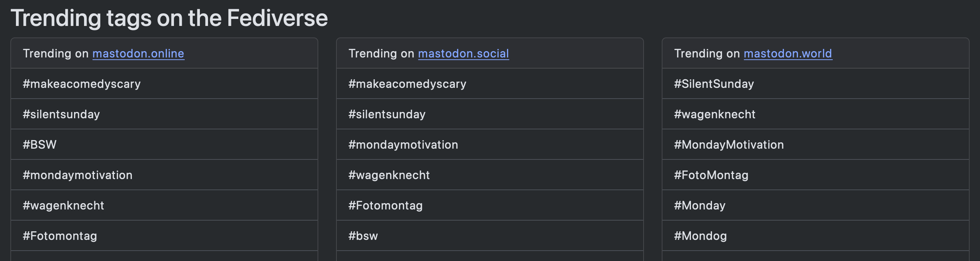The height and width of the screenshot is (261, 980).
Task: Select #wagenknecht under mastodon.social
Action: coord(490,175)
